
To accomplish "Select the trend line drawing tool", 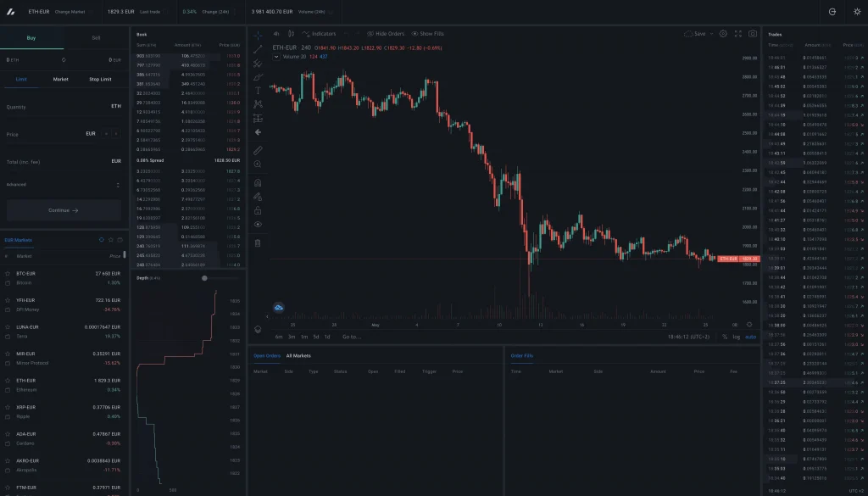I will click(258, 49).
